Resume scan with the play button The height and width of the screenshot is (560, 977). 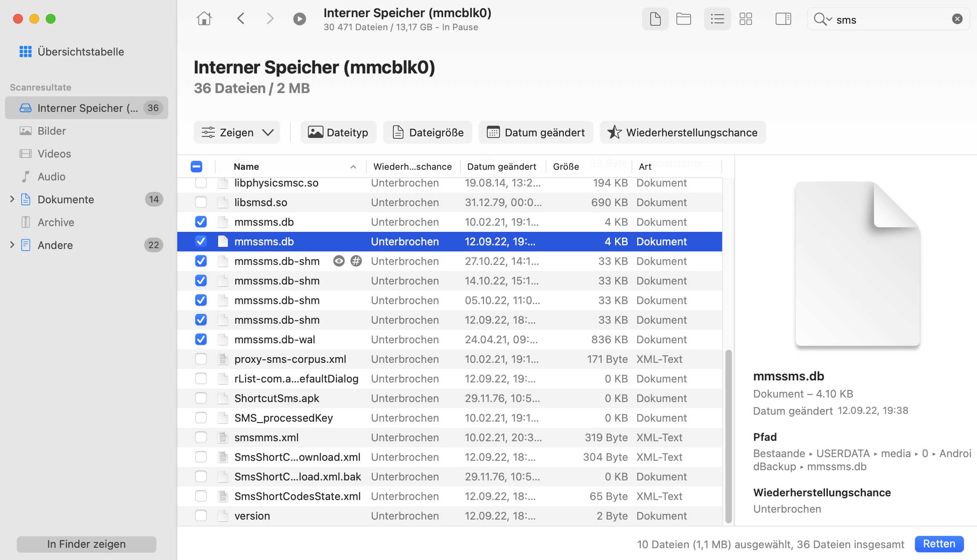[x=299, y=19]
